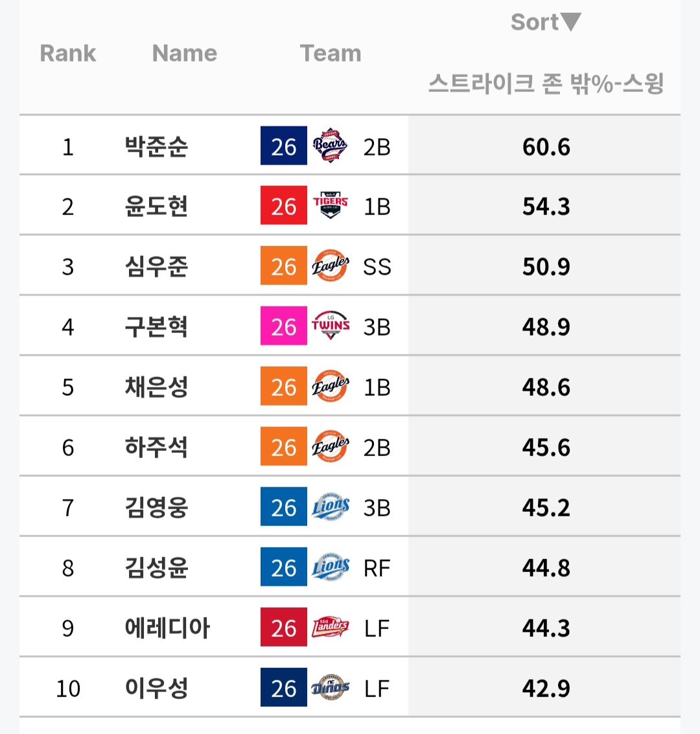Sort by the 스트라이크 존 밖%-스윙 column header

click(x=546, y=83)
